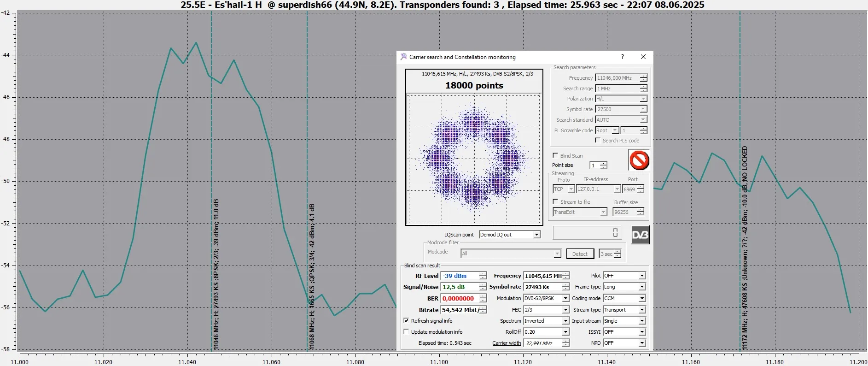Open the IQScan point dropdown
Viewport: 868px width, 366px height.
[x=536, y=235]
